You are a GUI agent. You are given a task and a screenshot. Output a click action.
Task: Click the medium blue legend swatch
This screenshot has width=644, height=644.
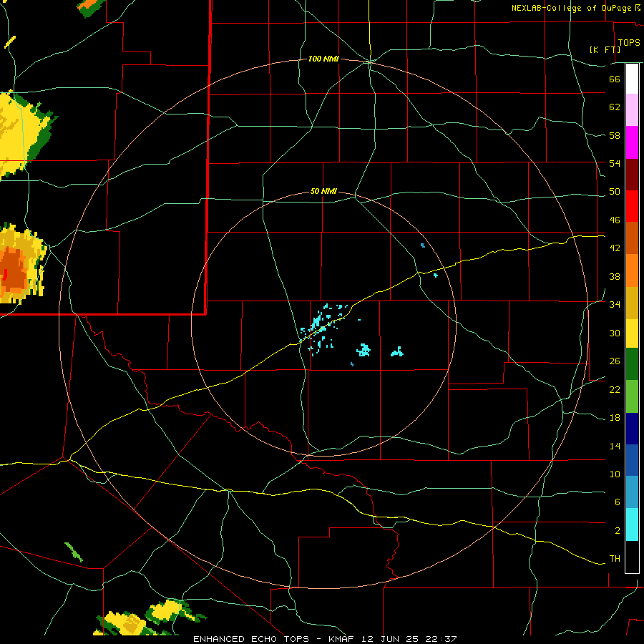click(632, 460)
